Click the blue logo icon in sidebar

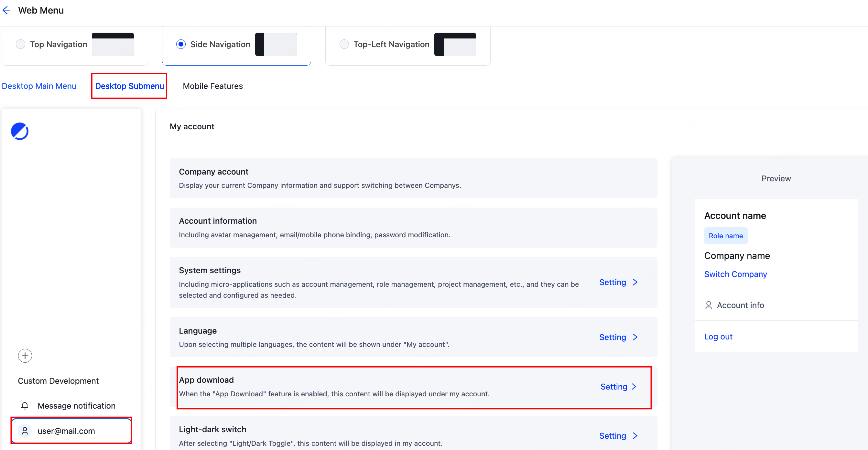pos(20,131)
